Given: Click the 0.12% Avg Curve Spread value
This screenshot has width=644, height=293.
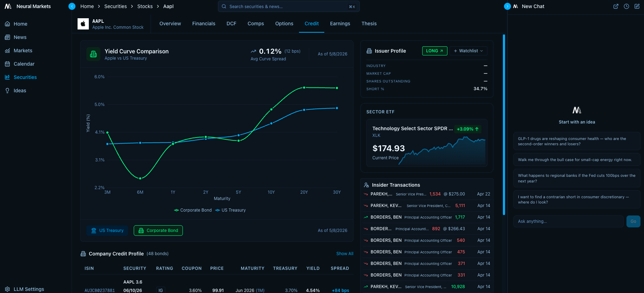Looking at the screenshot, I should tap(270, 51).
